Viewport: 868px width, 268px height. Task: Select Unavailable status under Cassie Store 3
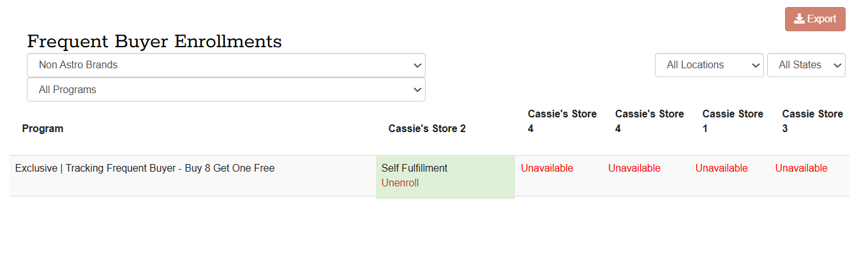(801, 168)
